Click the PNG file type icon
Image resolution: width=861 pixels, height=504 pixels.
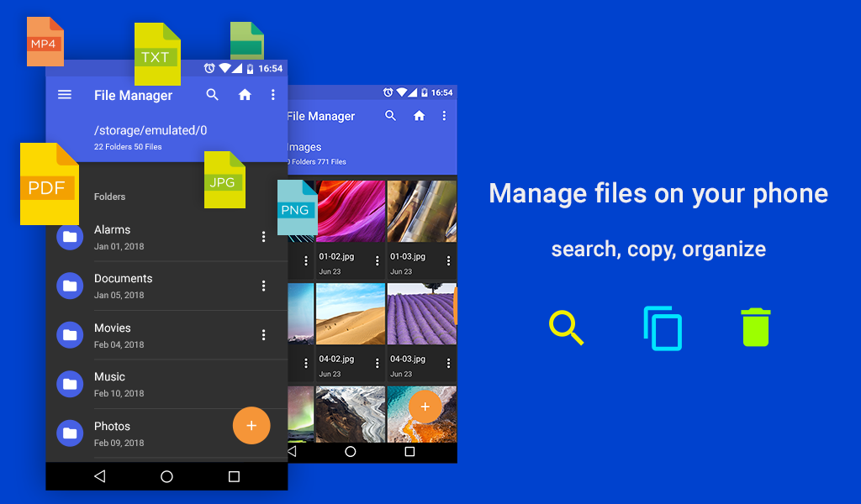pos(297,207)
